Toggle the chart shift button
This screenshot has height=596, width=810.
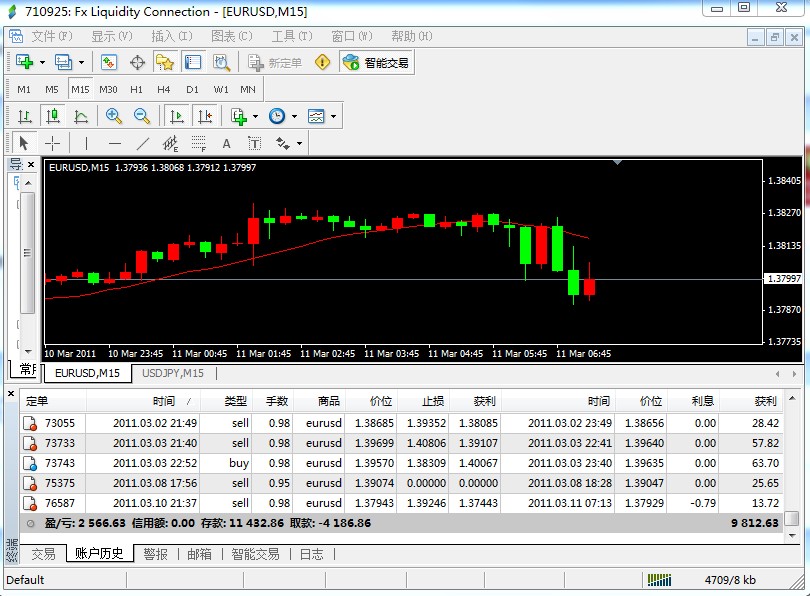(205, 116)
